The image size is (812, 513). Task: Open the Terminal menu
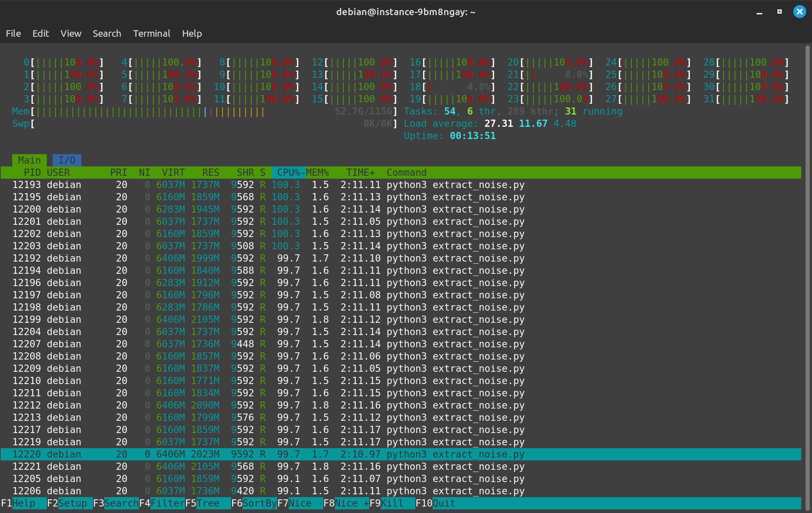pyautogui.click(x=152, y=34)
